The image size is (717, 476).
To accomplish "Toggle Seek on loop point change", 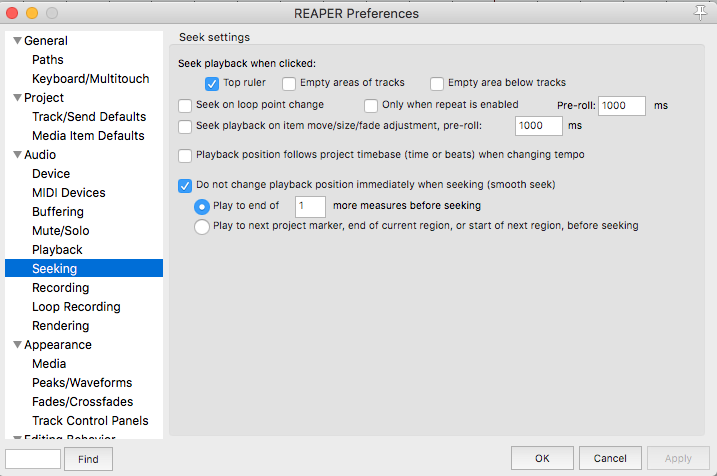I will pyautogui.click(x=185, y=105).
